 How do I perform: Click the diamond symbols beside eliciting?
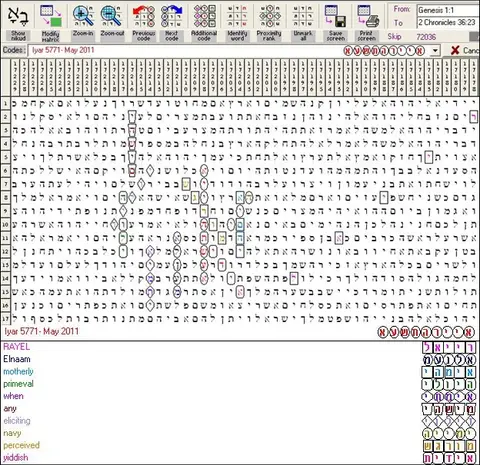(x=449, y=421)
